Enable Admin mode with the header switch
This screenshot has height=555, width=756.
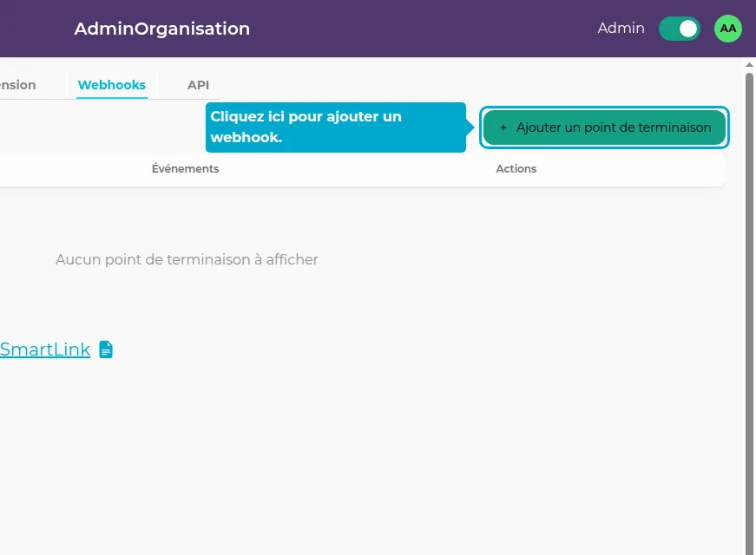coord(679,29)
